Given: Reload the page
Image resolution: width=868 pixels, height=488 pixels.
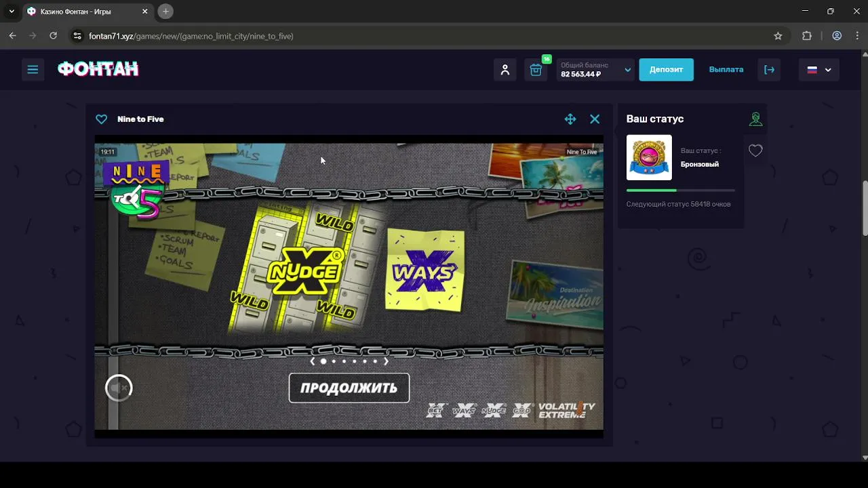Looking at the screenshot, I should coord(53,36).
